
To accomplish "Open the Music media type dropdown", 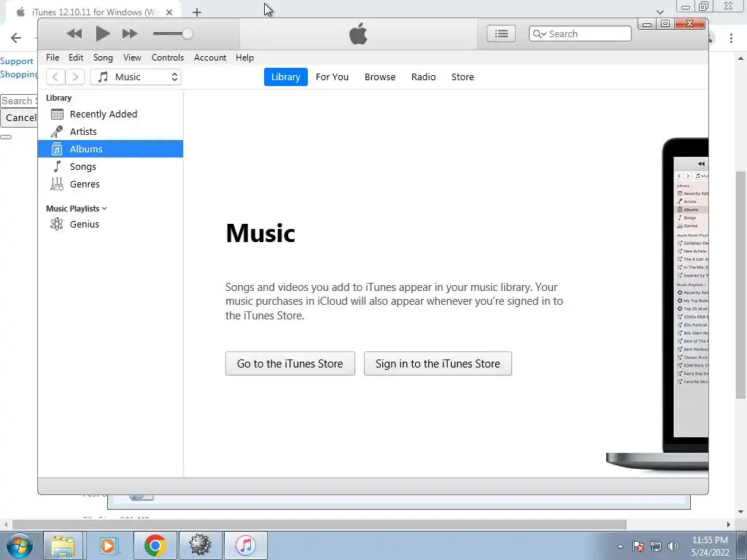I will tap(136, 77).
